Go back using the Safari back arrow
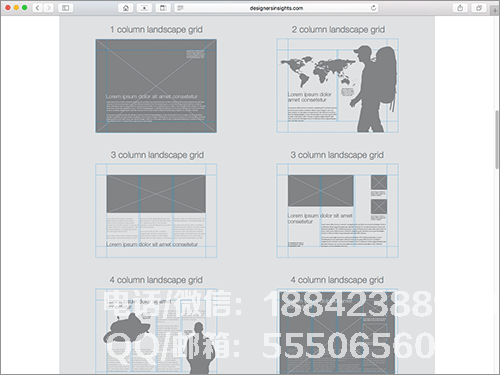The height and width of the screenshot is (375, 500). [x=37, y=8]
